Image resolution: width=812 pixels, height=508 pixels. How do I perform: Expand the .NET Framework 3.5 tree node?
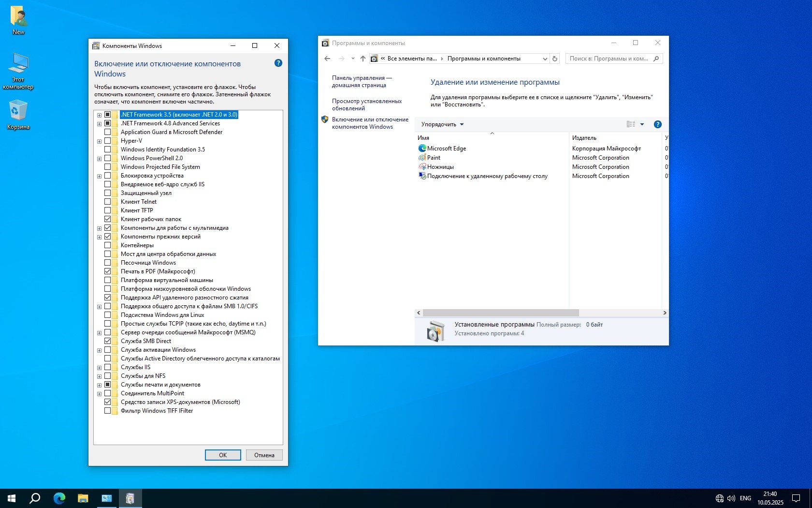(99, 115)
